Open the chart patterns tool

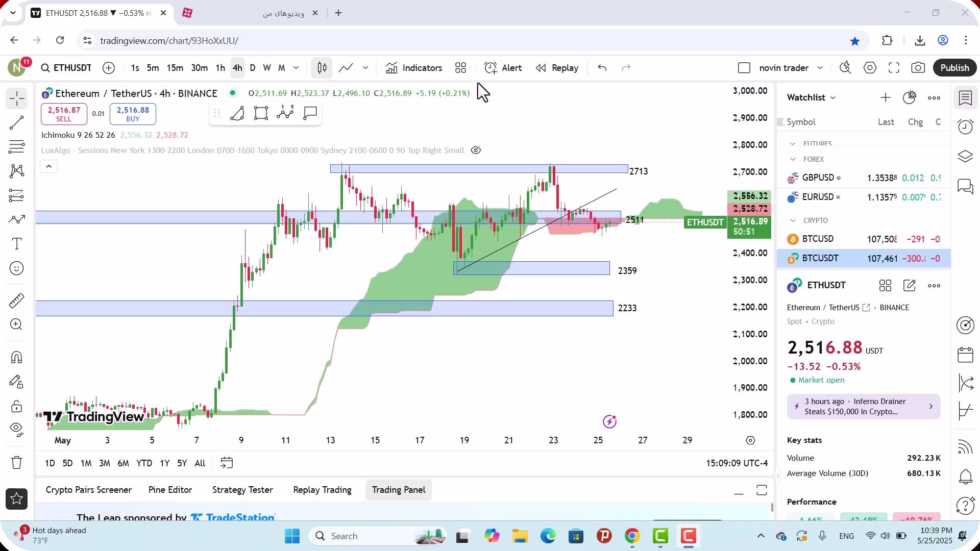17,171
